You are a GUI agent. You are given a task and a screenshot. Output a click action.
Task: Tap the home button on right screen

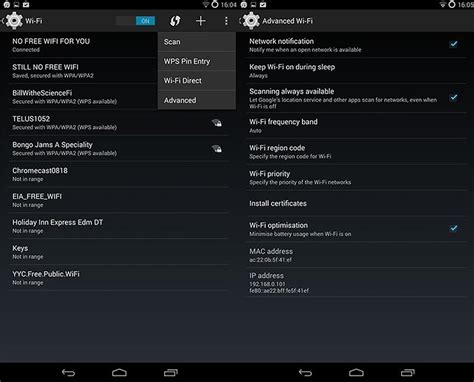[356, 372]
